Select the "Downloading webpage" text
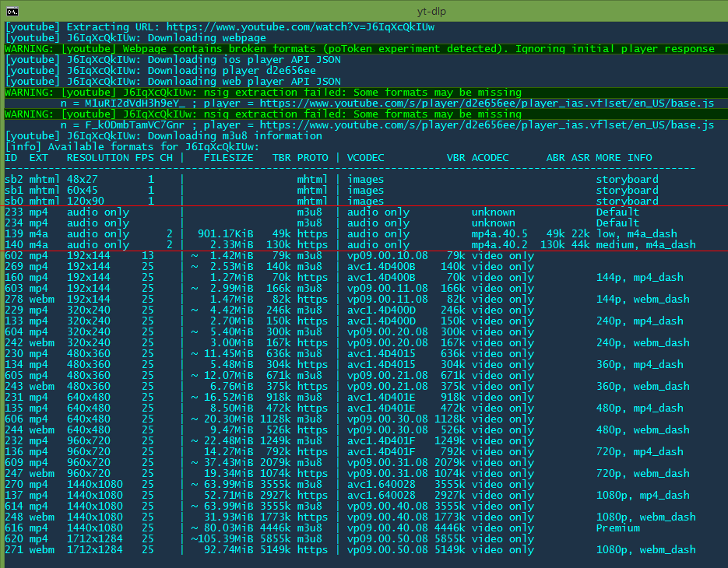 [x=207, y=38]
